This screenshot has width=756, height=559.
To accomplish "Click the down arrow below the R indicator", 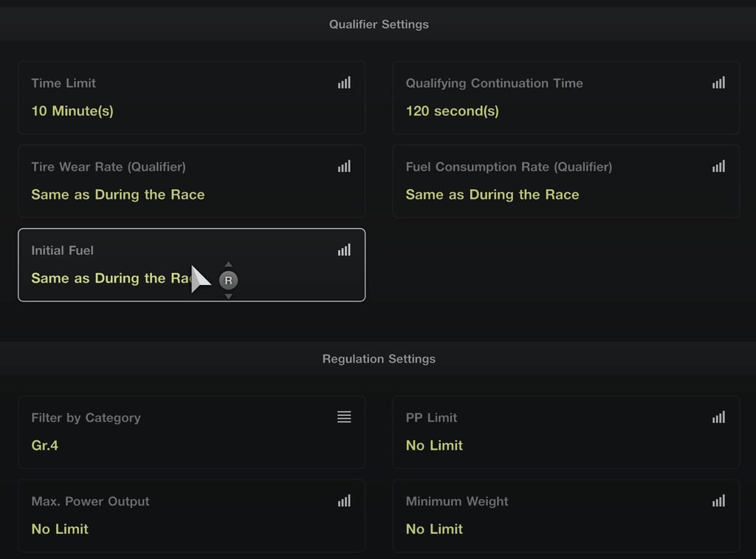I will pos(229,296).
